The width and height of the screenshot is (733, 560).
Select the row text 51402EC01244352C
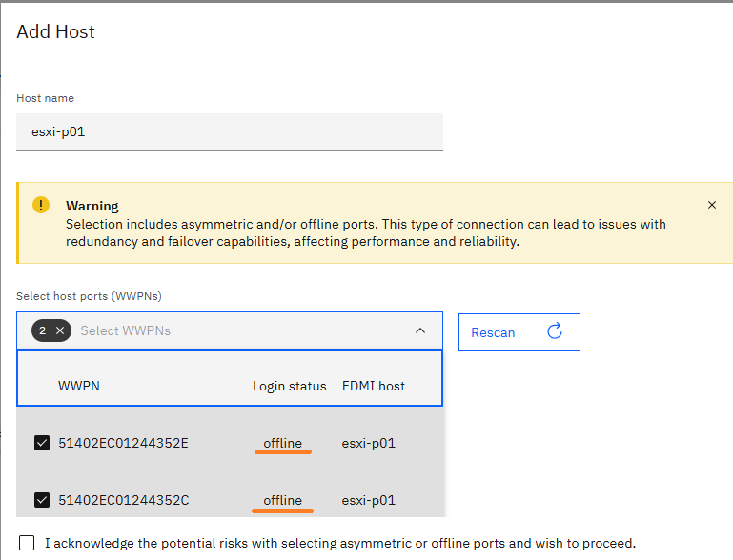click(123, 500)
